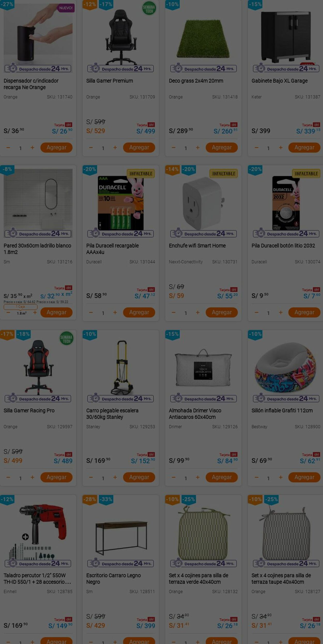
Task: Open the Pared 30x60cm ladrillo blanco title
Action: tap(37, 249)
